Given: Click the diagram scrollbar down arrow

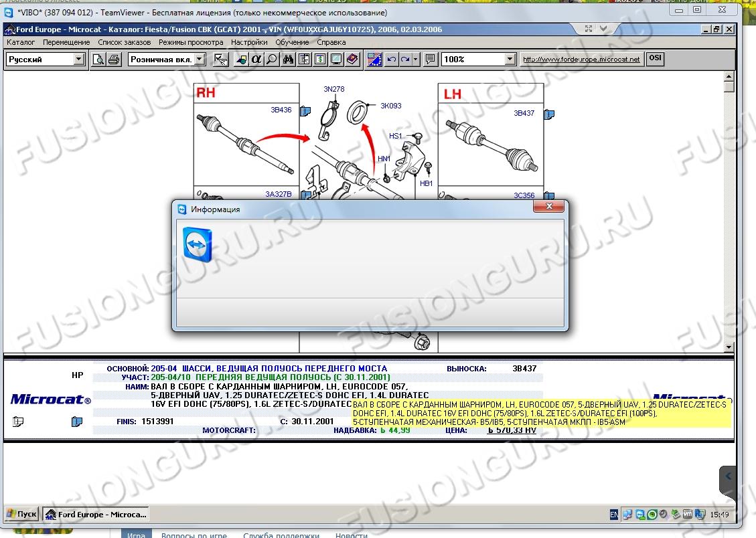Looking at the screenshot, I should pos(729,347).
